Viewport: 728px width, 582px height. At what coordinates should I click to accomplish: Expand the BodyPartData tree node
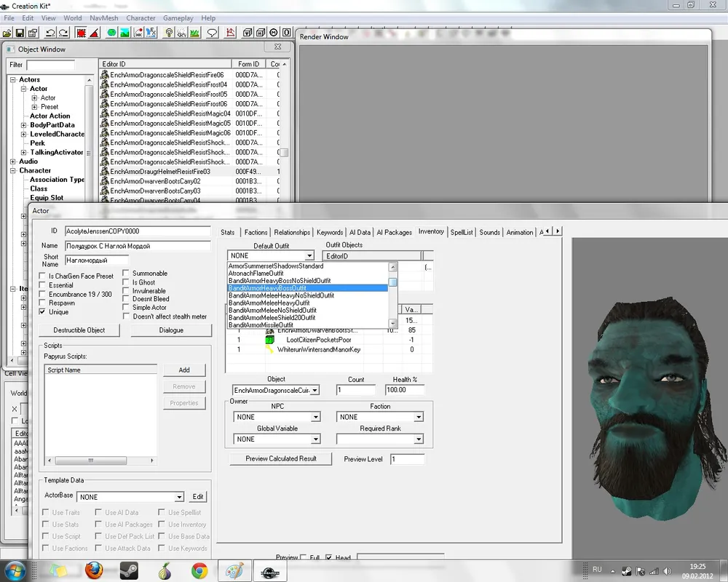24,125
